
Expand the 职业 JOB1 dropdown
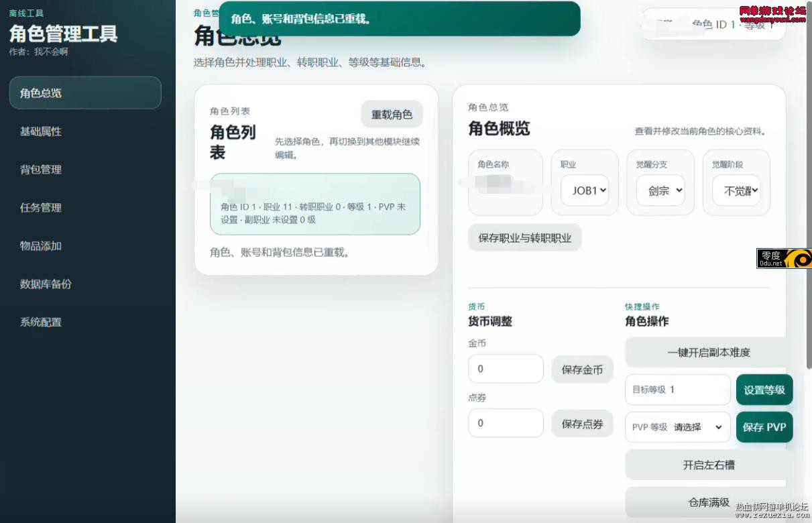click(x=585, y=190)
